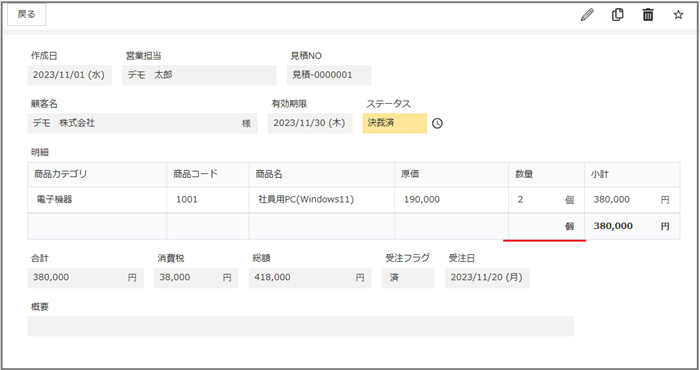Click the 戻る back button

tap(26, 15)
